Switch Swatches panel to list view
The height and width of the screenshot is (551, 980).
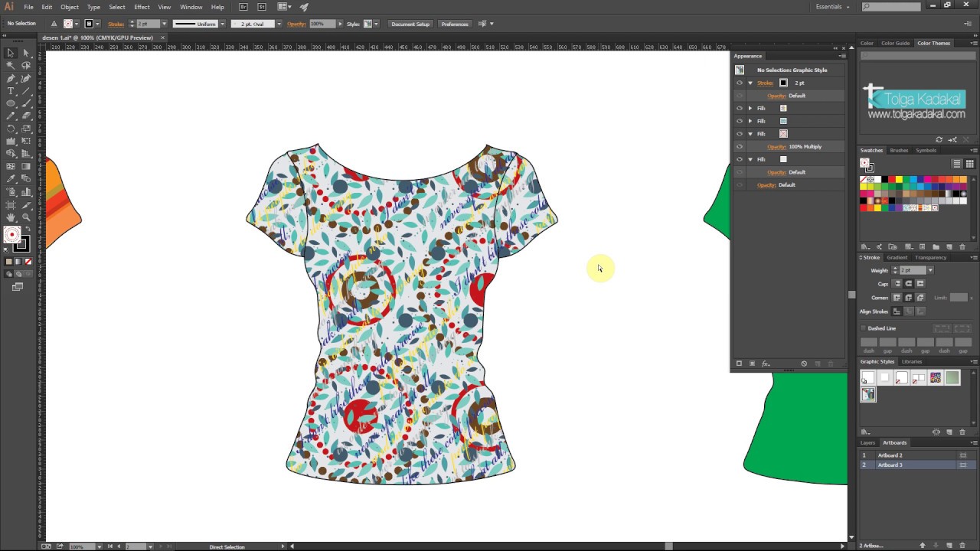[x=956, y=164]
